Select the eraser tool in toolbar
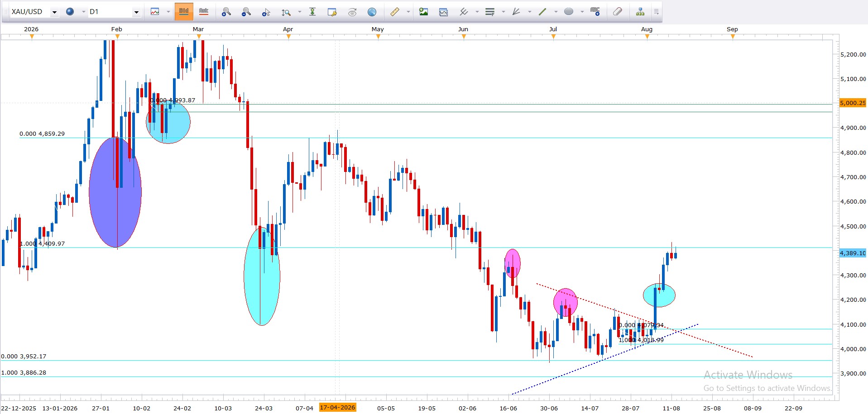This screenshot has height=414, width=868. (x=618, y=12)
